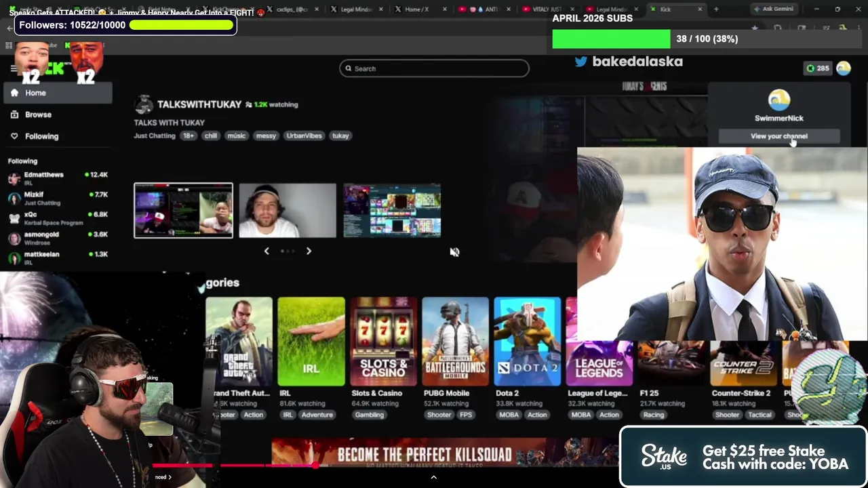868x488 pixels.
Task: Select the tukay tag
Action: [x=340, y=136]
